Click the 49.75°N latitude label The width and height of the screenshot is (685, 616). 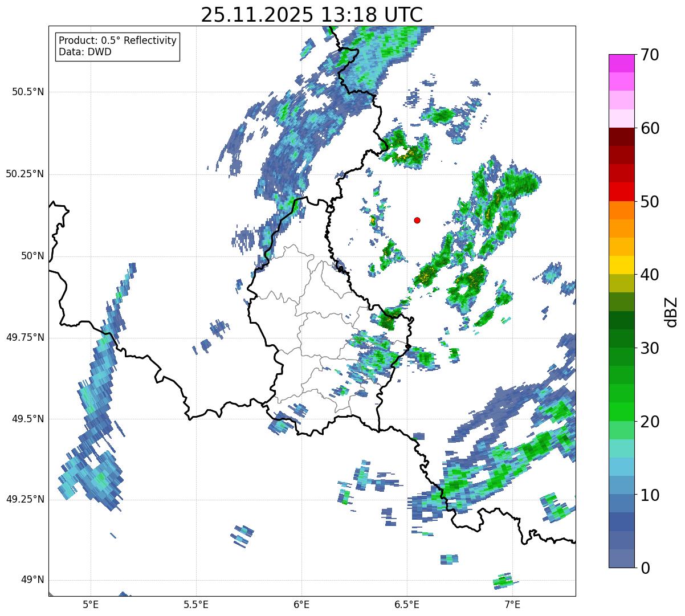point(25,337)
